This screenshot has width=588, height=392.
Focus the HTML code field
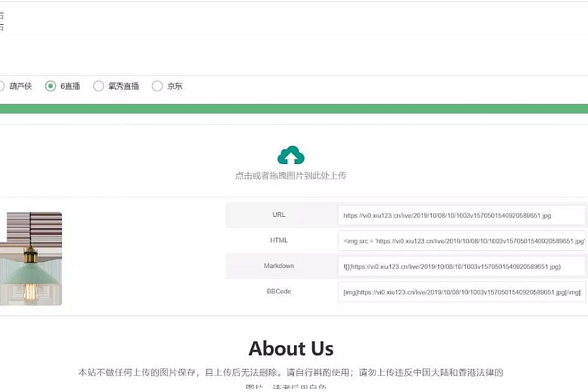click(x=462, y=241)
